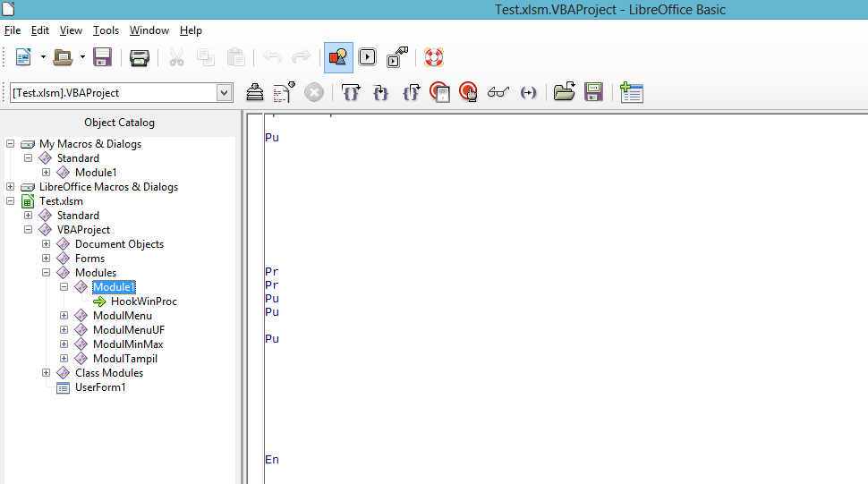Viewport: 868px width, 484px height.
Task: Toggle the Object Catalog button
Action: (338, 57)
